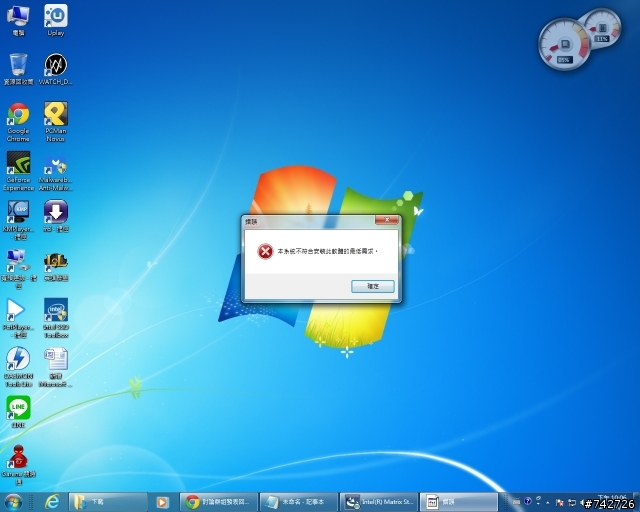Launch Internet Explorer from the taskbar

click(x=52, y=502)
